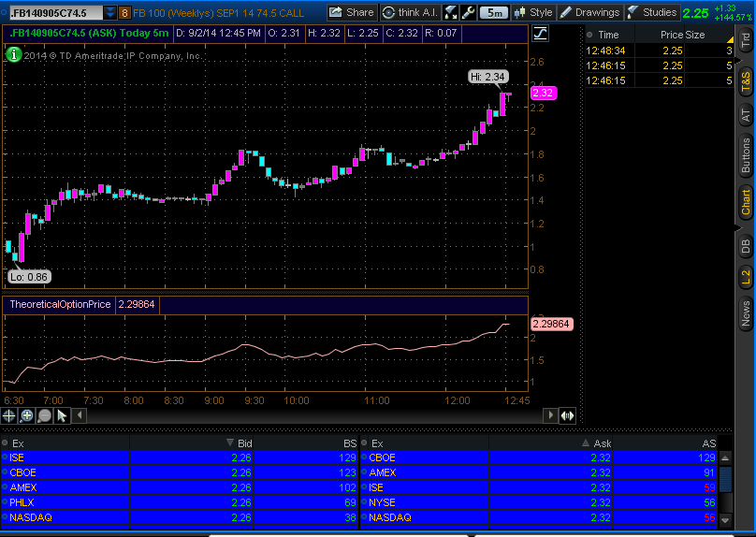Click the settings dot beside ask-side Ex header
The height and width of the screenshot is (537, 756).
tap(364, 443)
